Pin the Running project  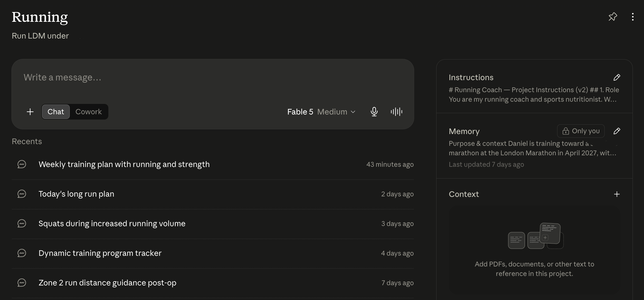point(613,17)
